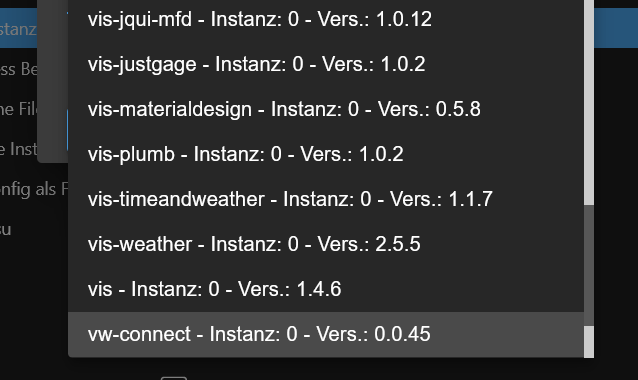Viewport: 638px width, 380px height.
Task: Open the background entry 'ne Fil'
Action: 18,109
